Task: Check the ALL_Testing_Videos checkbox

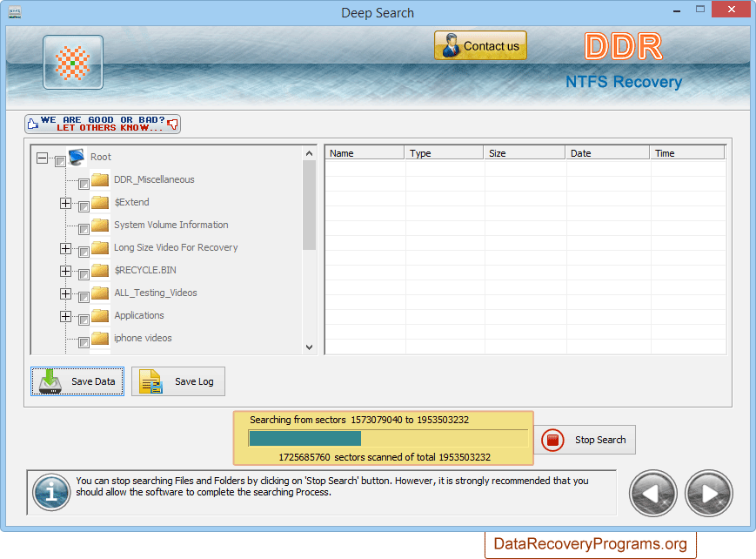Action: point(84,298)
